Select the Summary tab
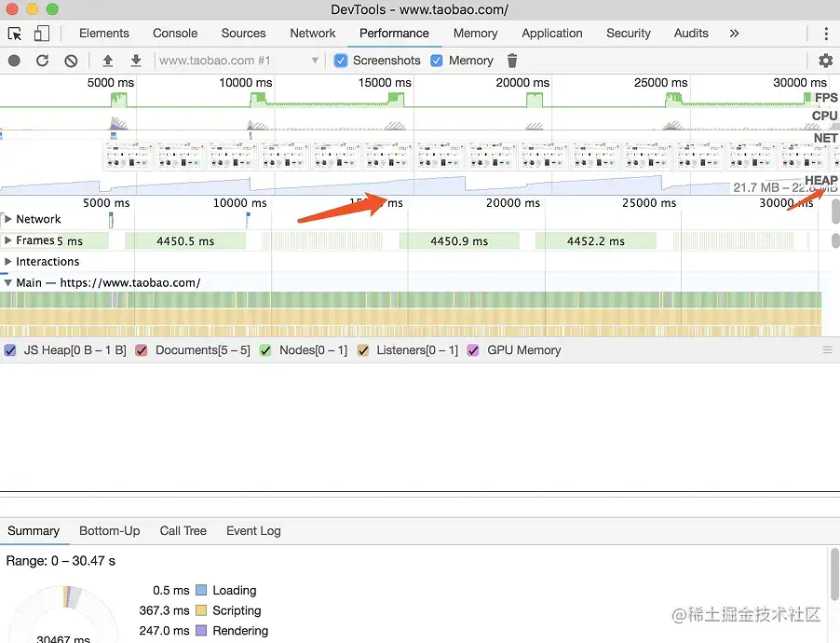This screenshot has width=840, height=643. coord(34,531)
